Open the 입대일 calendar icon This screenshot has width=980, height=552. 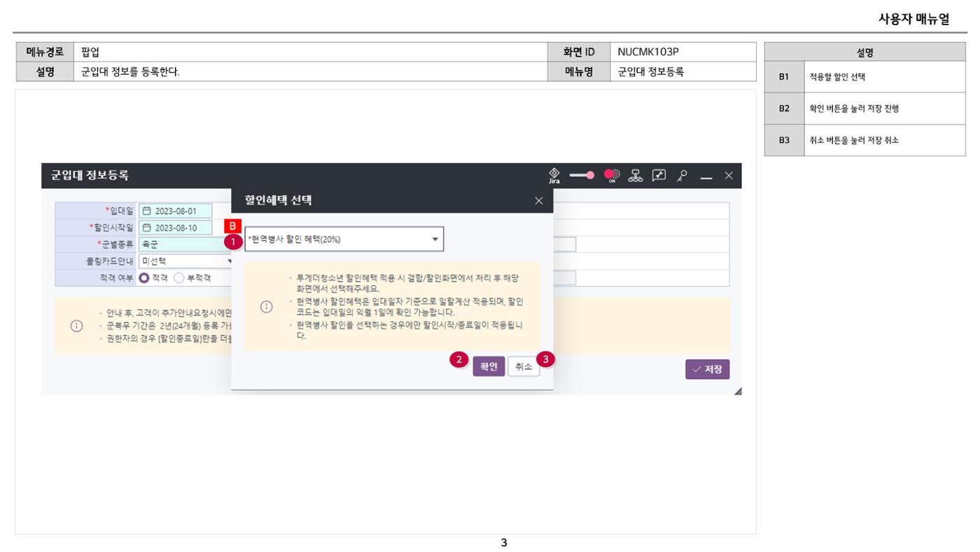pos(146,211)
